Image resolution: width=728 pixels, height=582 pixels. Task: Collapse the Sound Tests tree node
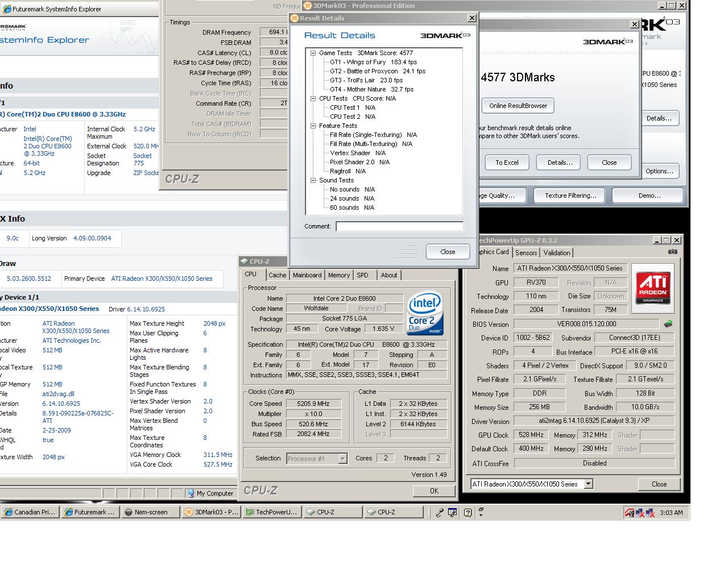click(313, 180)
